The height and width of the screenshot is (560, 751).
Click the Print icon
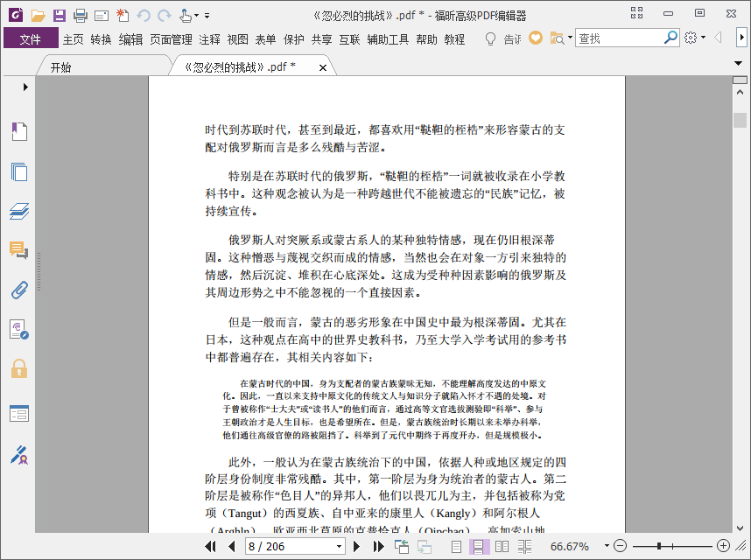[x=81, y=16]
